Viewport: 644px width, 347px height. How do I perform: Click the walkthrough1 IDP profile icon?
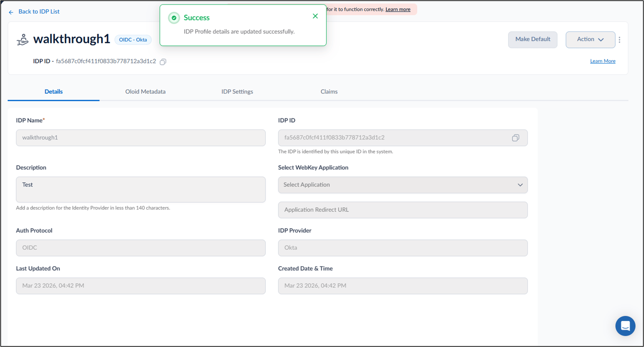tap(23, 40)
